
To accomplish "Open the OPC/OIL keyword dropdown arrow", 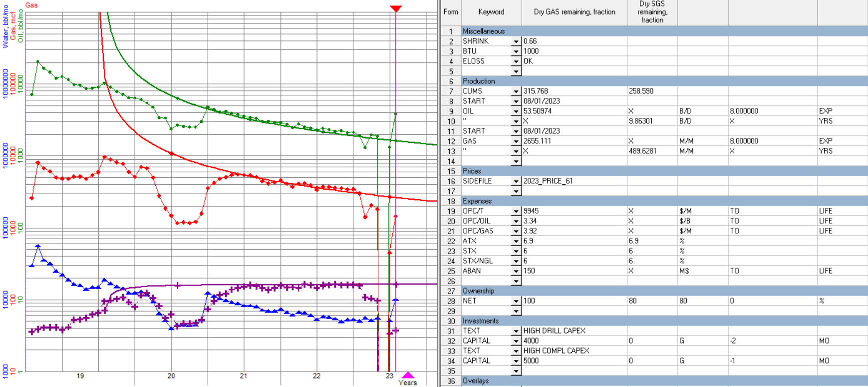I will (516, 221).
